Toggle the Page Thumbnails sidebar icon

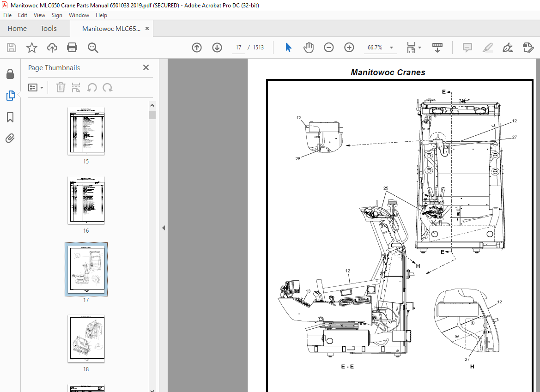click(x=10, y=95)
